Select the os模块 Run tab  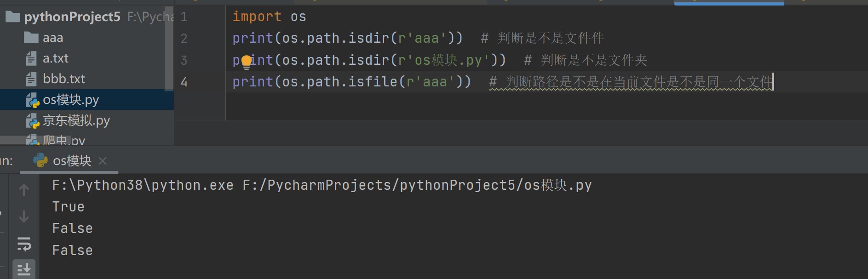point(72,161)
